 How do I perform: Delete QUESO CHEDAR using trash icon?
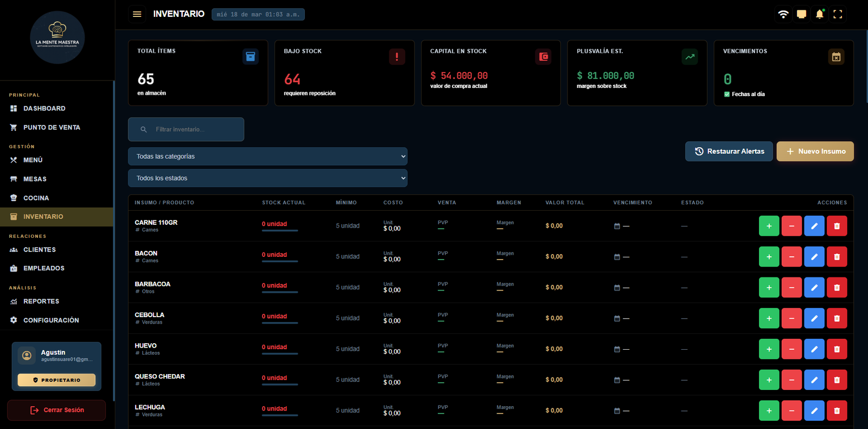point(837,380)
